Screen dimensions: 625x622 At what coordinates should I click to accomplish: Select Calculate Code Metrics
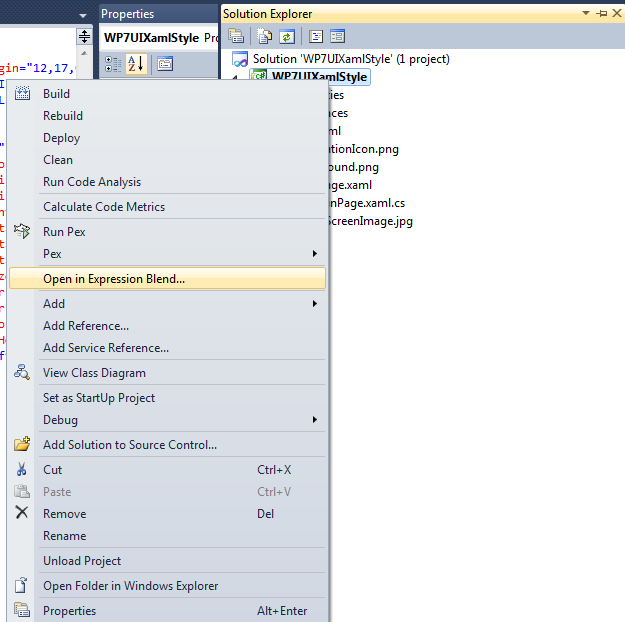coord(167,207)
